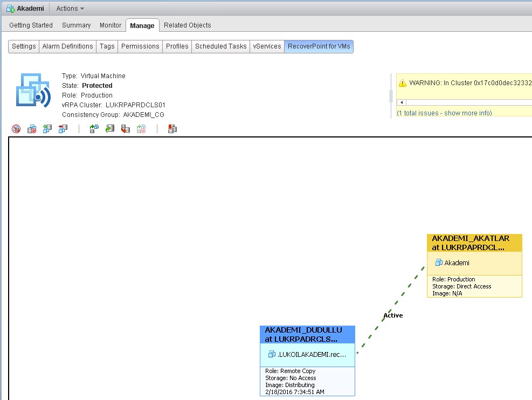Click the Active link status label
Screen dimensions: 532x400
click(393, 315)
